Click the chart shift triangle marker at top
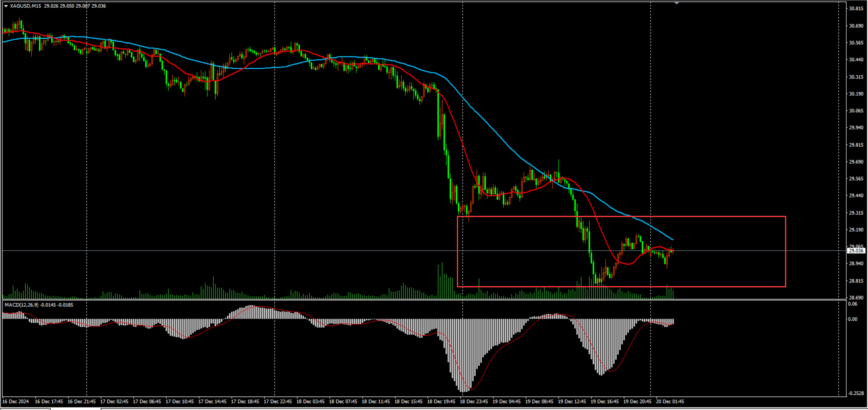The width and height of the screenshot is (868, 410). tap(677, 3)
